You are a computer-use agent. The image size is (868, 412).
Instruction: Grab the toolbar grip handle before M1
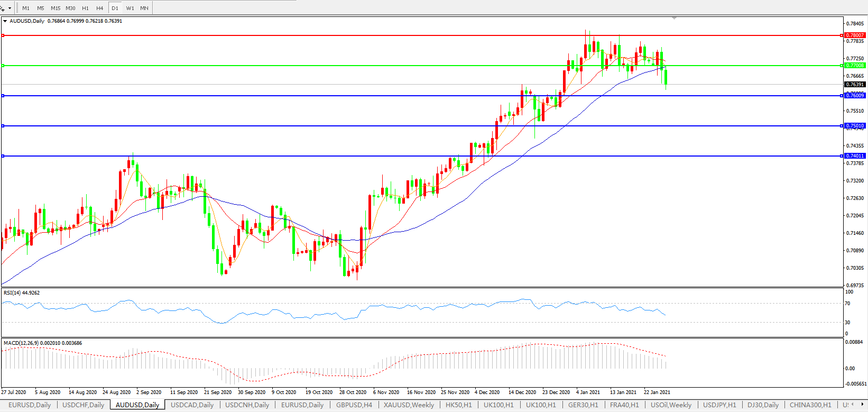pos(17,8)
